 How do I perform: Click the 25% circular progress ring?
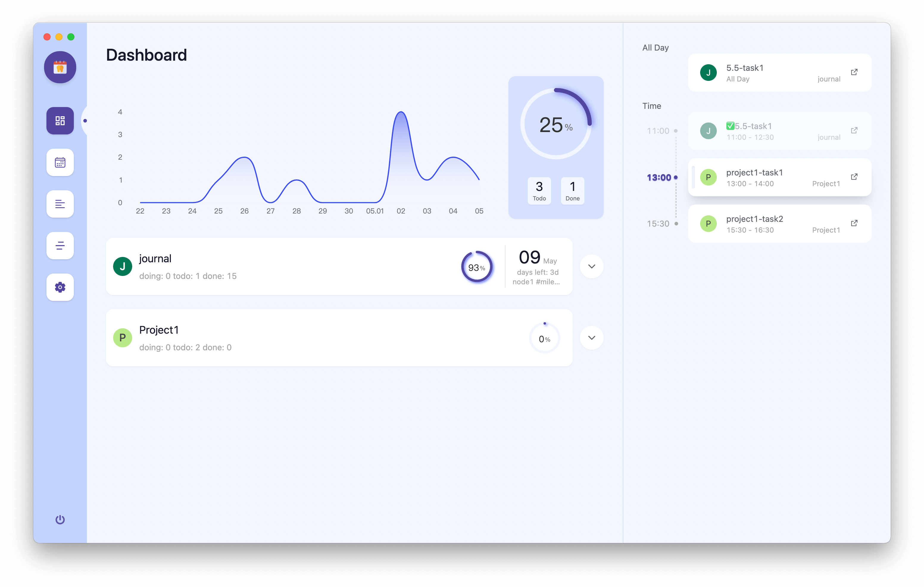click(x=556, y=124)
